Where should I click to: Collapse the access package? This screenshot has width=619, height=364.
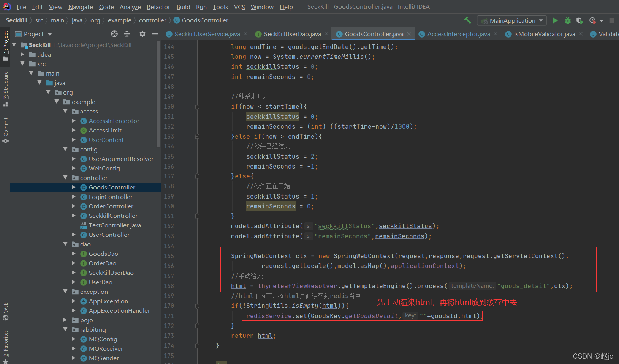[65, 111]
